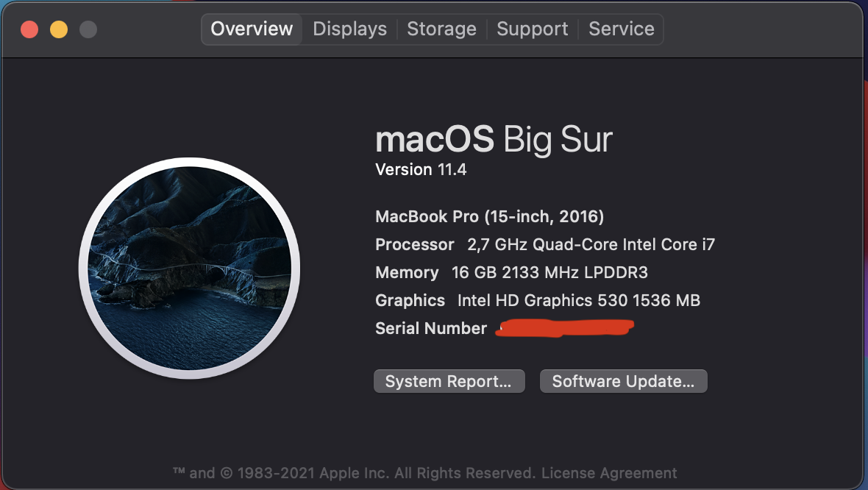Click the Memory 16 GB line
Screen dimensions: 868x490
(511, 273)
